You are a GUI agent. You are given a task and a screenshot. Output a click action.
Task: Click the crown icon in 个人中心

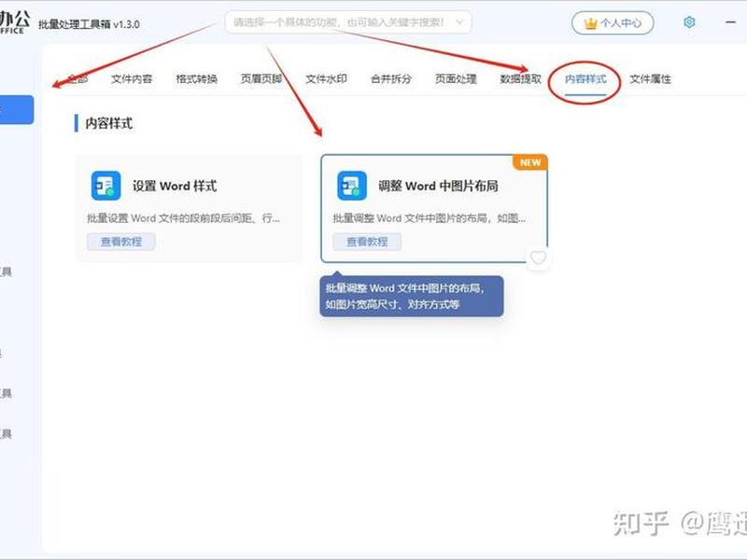[x=590, y=22]
